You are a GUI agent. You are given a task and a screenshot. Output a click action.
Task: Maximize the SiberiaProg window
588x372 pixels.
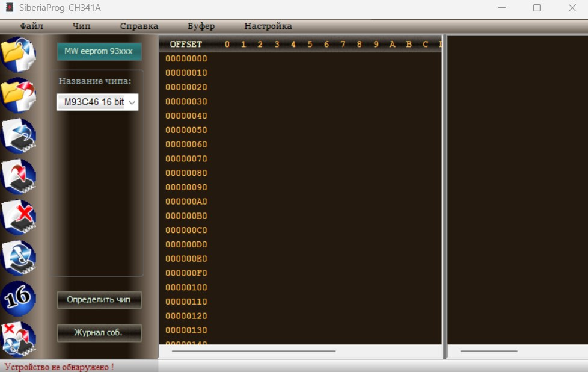pyautogui.click(x=537, y=7)
